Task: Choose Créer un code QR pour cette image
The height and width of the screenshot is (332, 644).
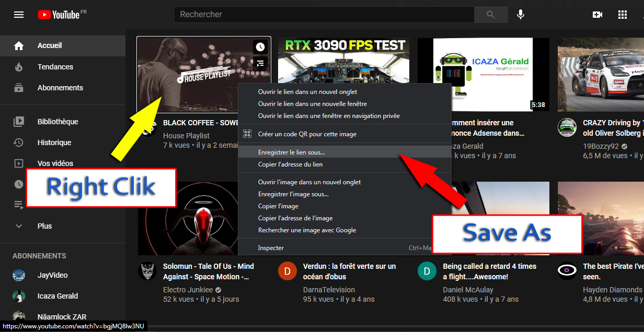Action: coord(307,134)
